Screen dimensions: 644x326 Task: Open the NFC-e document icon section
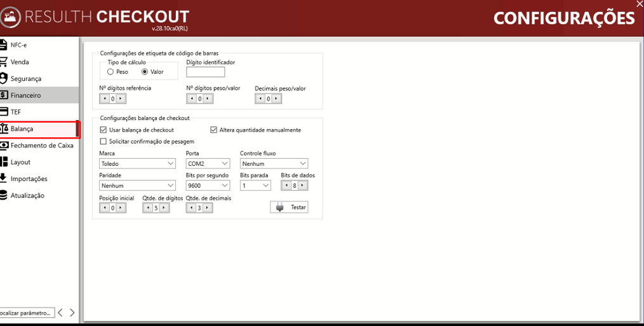coord(3,45)
